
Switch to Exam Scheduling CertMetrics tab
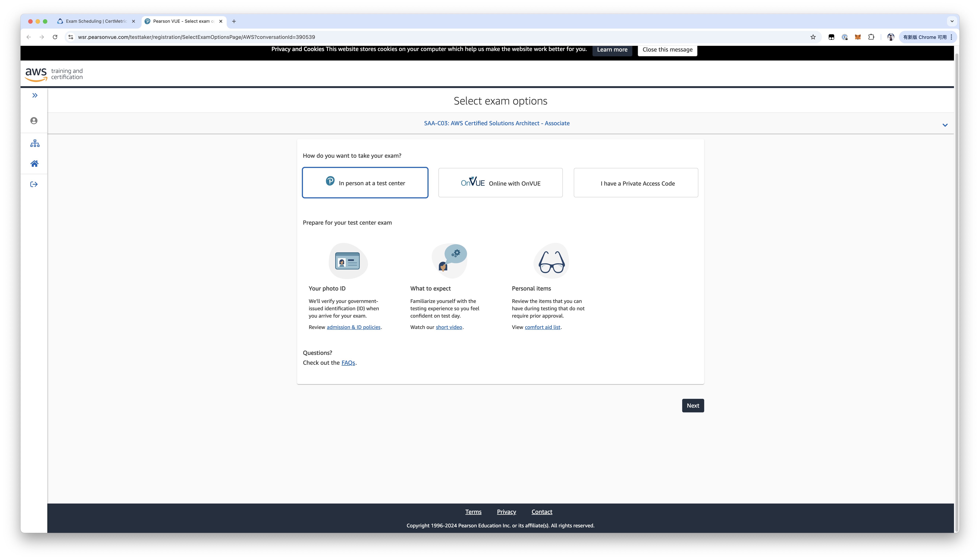point(96,21)
